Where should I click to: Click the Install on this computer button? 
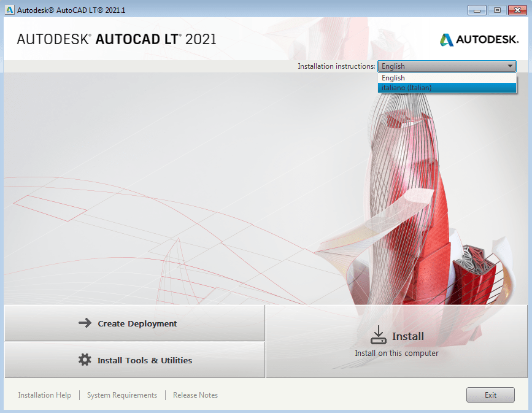click(396, 342)
